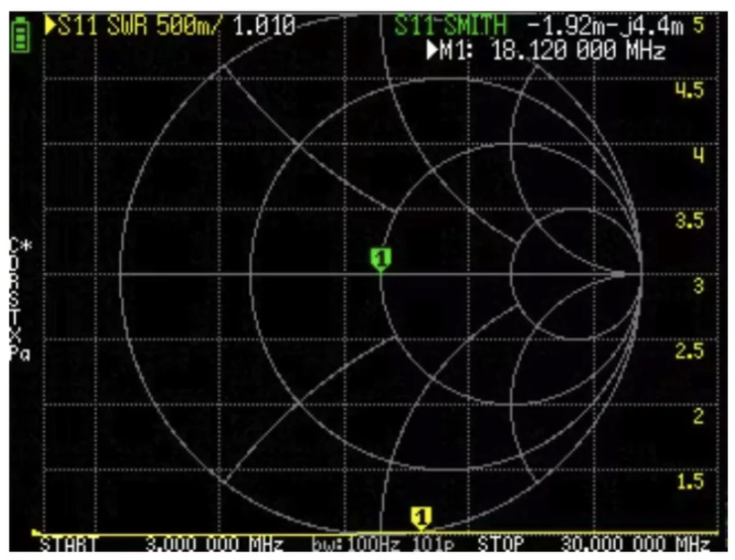Tap the 500m/ scale setting
Screen dimensions: 735x560
click(187, 26)
